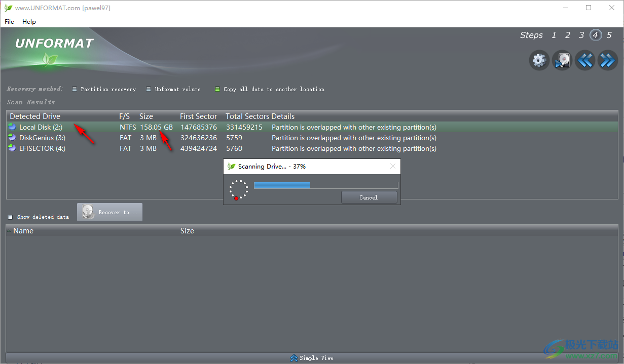Click 3 MB size in DiskGenius row

148,138
